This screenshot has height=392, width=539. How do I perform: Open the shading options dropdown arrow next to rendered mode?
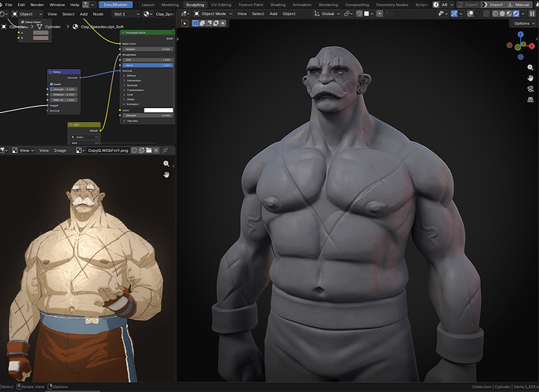[523, 14]
